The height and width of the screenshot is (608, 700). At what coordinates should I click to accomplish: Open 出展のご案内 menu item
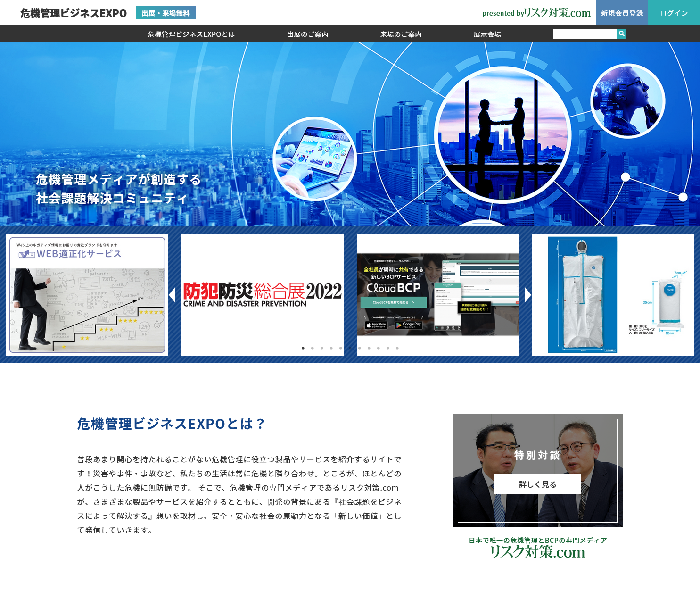coord(308,34)
